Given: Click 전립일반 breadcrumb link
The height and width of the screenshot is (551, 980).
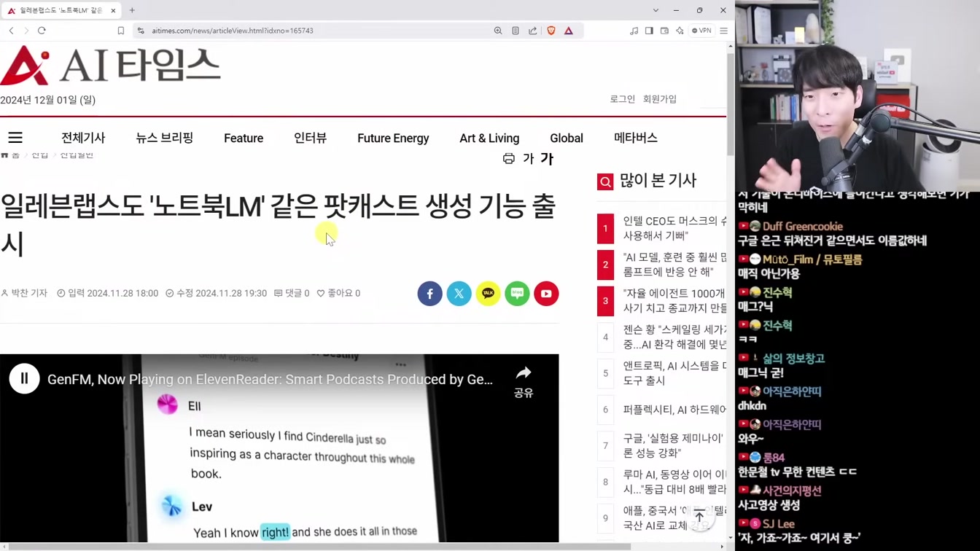Looking at the screenshot, I should (77, 155).
